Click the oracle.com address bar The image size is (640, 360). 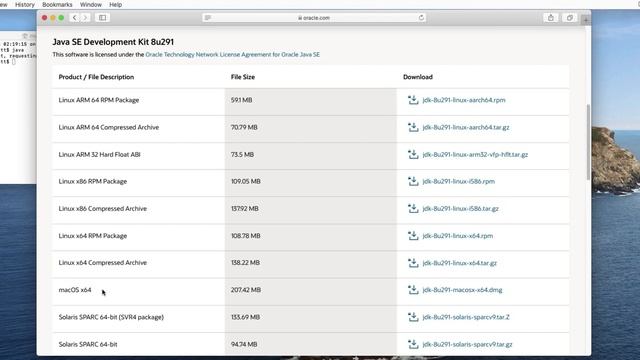pos(314,18)
